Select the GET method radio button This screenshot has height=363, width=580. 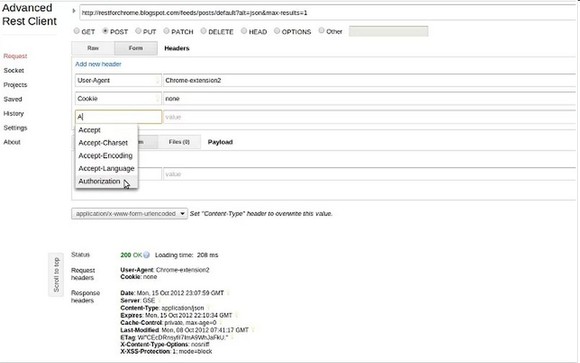(77, 31)
